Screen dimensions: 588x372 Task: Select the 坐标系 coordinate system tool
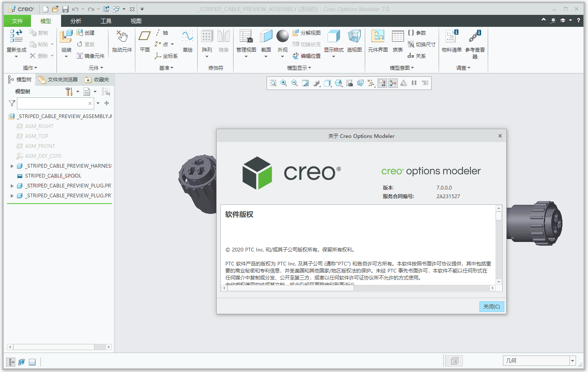(x=167, y=56)
